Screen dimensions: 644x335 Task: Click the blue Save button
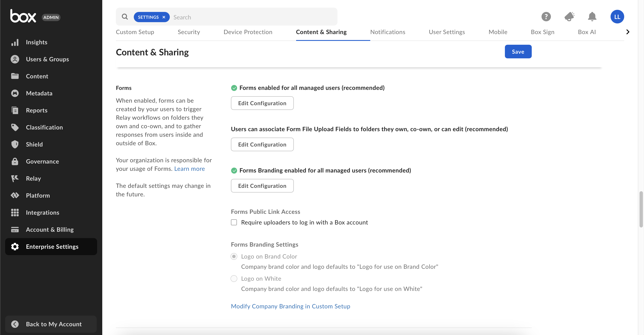518,52
